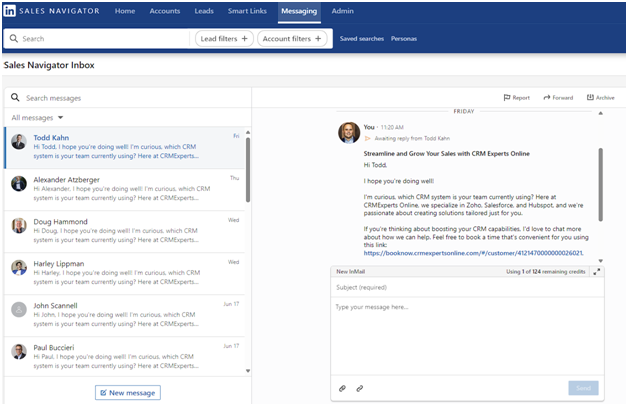Image resolution: width=628 pixels, height=406 pixels.
Task: Click the message subject Streamline and Grow Your Sales
Action: pyautogui.click(x=447, y=154)
